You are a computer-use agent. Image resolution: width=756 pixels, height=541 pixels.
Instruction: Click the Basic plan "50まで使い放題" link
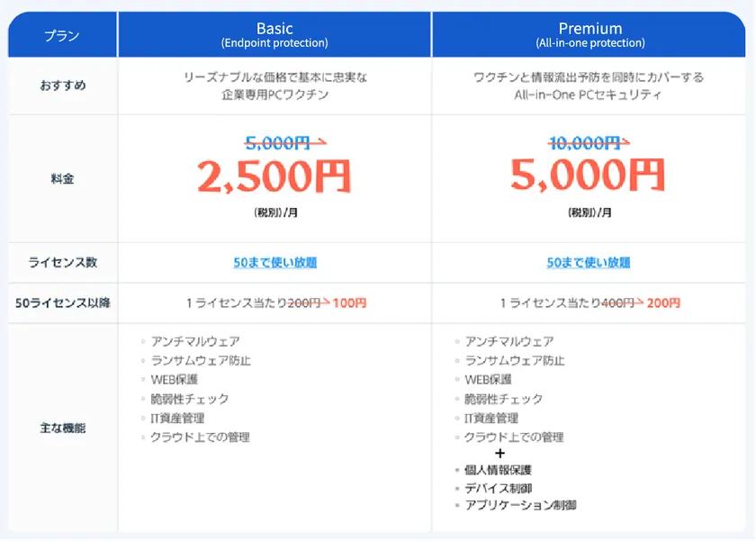pyautogui.click(x=274, y=263)
